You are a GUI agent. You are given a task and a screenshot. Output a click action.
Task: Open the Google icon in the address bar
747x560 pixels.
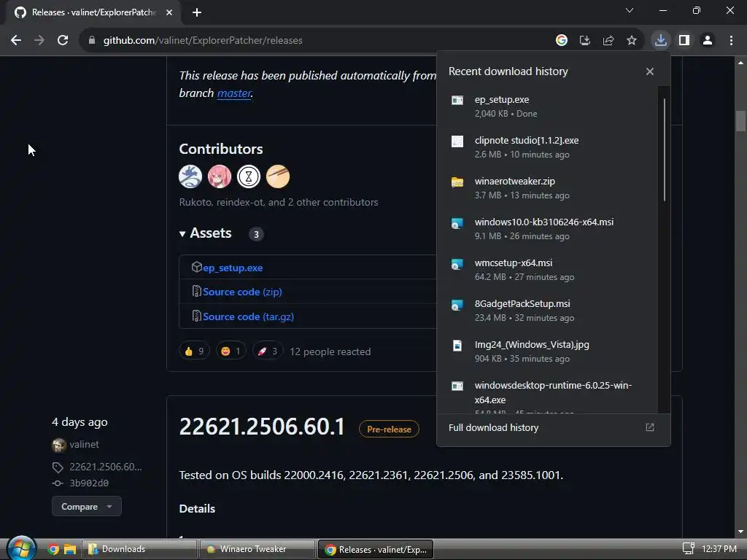[x=561, y=41]
